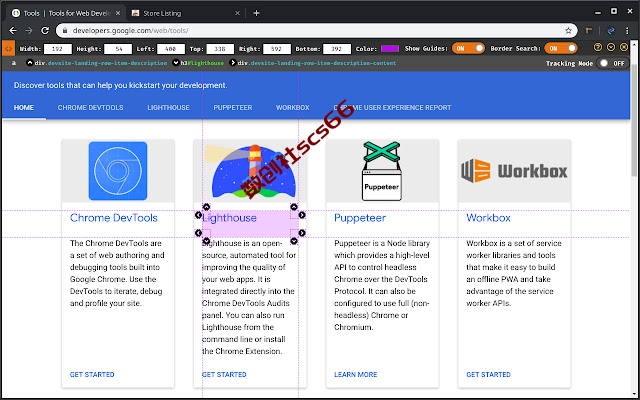Click the orange extension icon in browser toolbar

pyautogui.click(x=589, y=31)
